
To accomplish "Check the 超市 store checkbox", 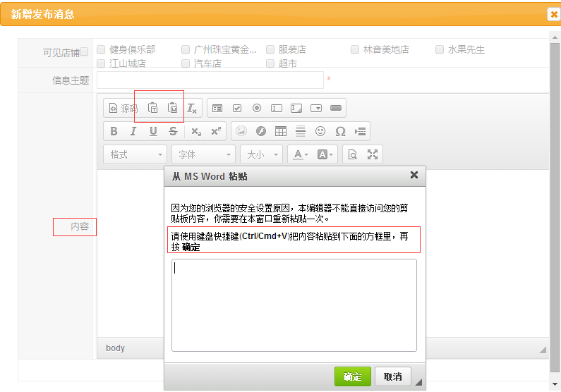I will pyautogui.click(x=270, y=63).
